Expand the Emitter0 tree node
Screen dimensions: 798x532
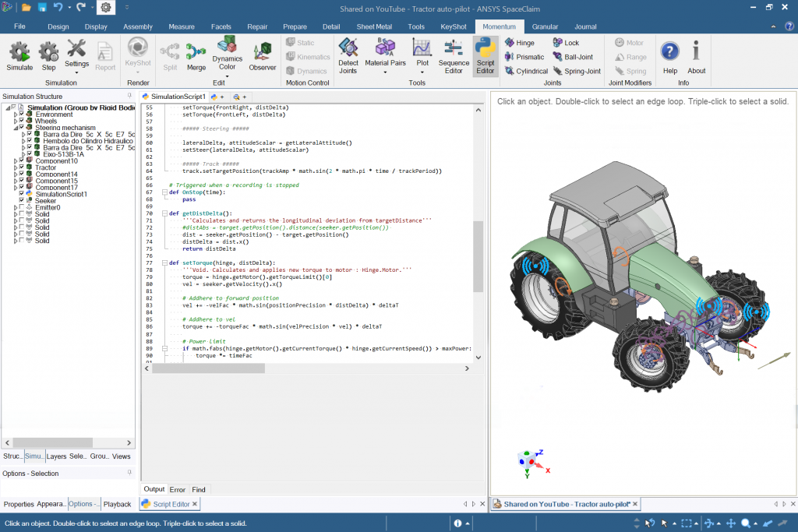16,207
